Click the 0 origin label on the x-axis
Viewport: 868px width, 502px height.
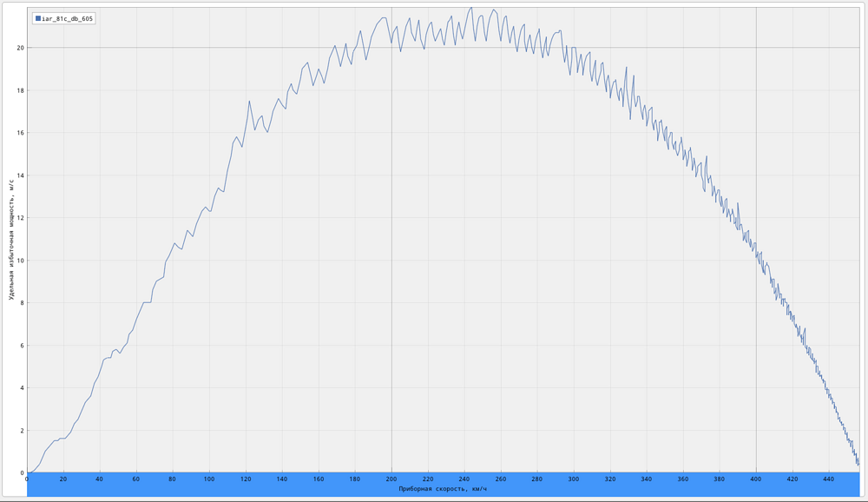click(27, 479)
